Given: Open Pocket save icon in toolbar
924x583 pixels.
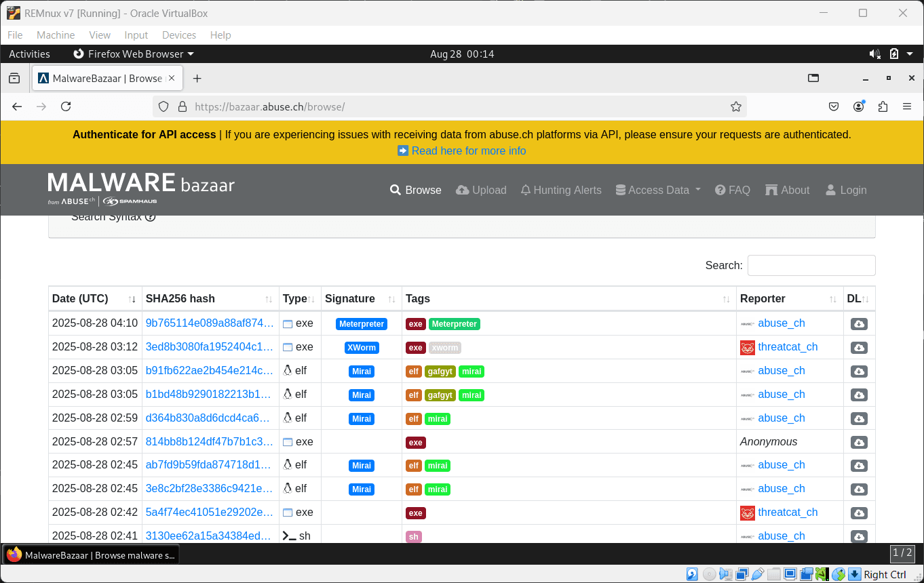Looking at the screenshot, I should point(834,106).
